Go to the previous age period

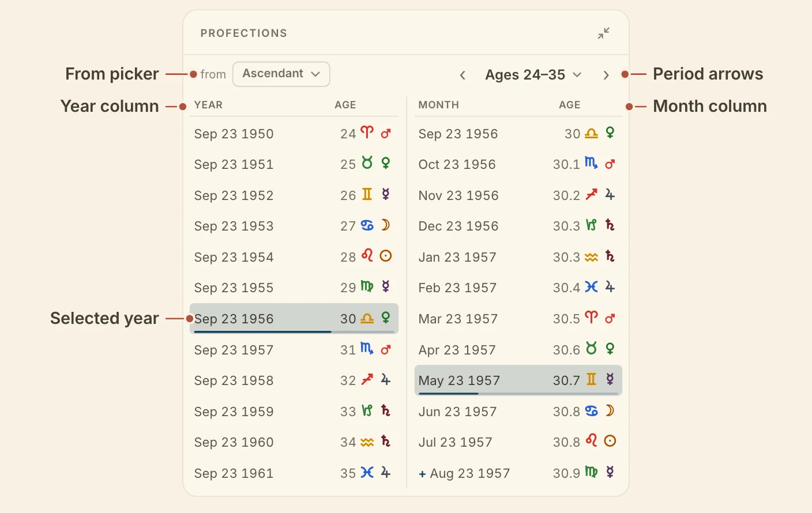coord(463,75)
